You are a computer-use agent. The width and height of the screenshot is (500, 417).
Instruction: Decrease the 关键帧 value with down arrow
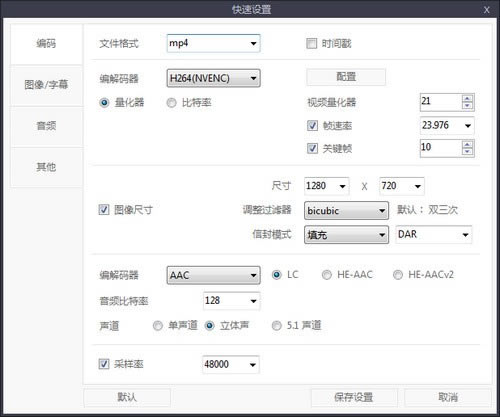click(467, 152)
